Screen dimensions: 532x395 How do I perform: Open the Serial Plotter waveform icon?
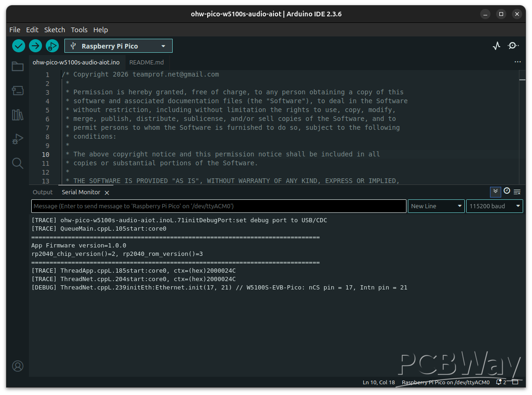click(497, 46)
